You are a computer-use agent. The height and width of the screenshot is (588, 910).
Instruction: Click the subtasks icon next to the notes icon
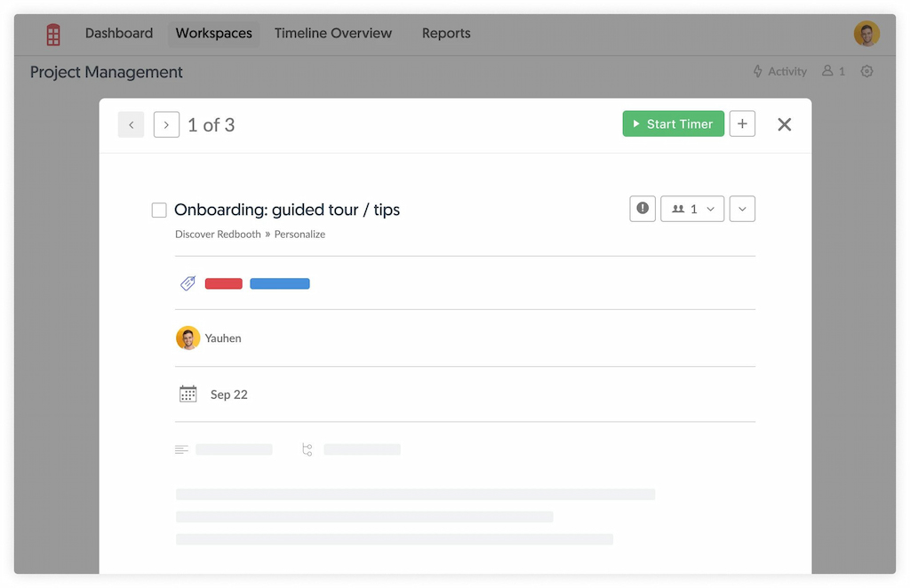(x=307, y=449)
